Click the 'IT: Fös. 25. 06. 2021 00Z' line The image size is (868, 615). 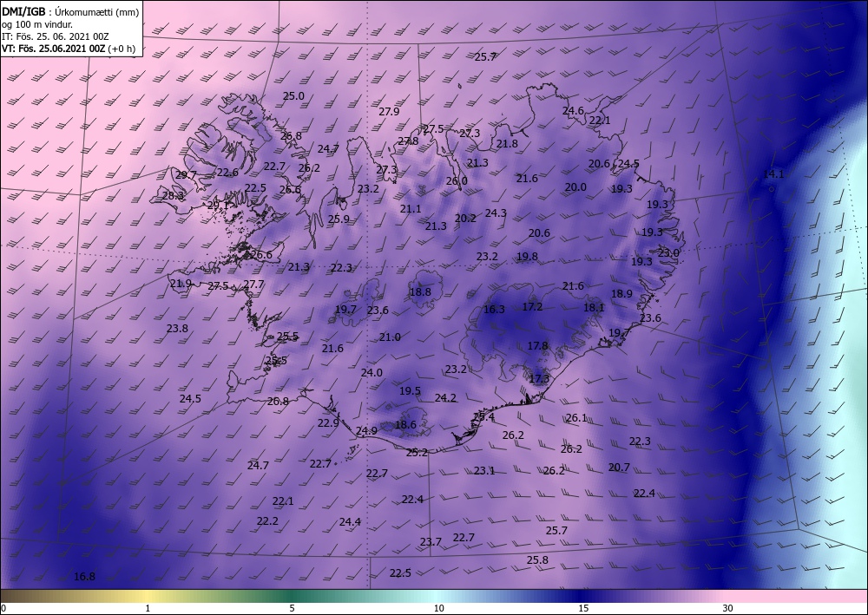pyautogui.click(x=56, y=36)
